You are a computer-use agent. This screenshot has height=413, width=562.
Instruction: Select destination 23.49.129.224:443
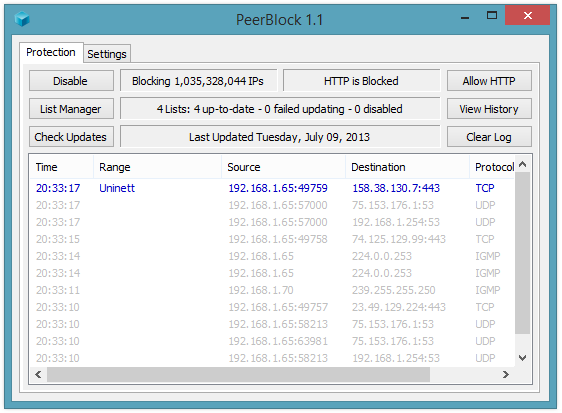[399, 307]
